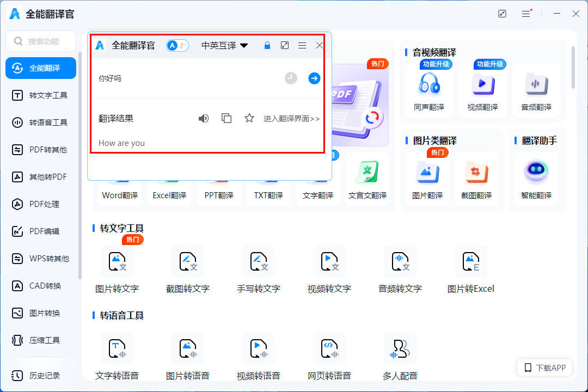The image size is (588, 392).
Task: Click the PDF document banner thumbnail
Action: (x=360, y=105)
